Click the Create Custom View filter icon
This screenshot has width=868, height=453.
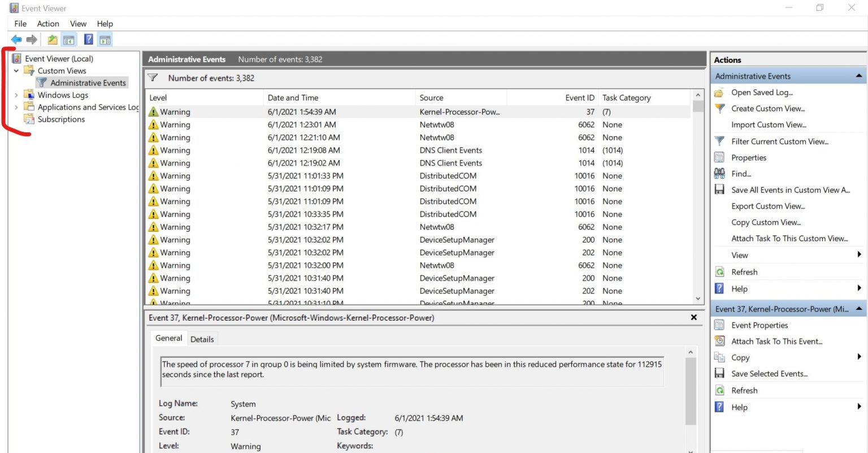(x=720, y=109)
